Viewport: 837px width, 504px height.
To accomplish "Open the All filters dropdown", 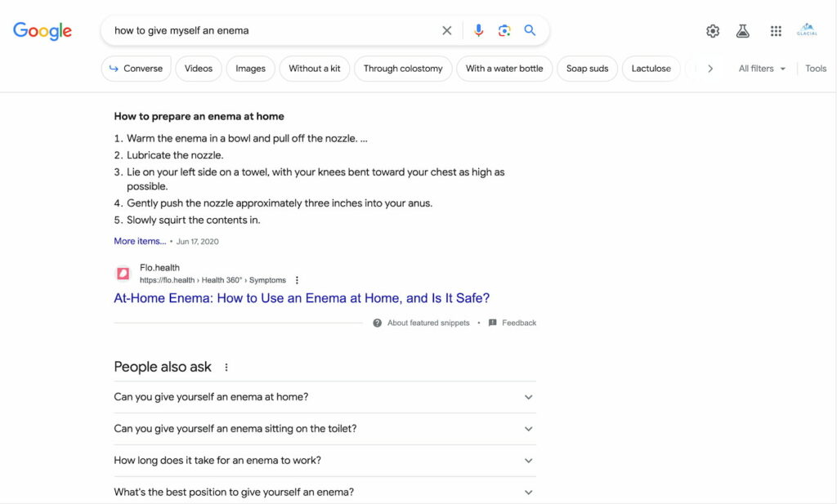I will tap(762, 69).
